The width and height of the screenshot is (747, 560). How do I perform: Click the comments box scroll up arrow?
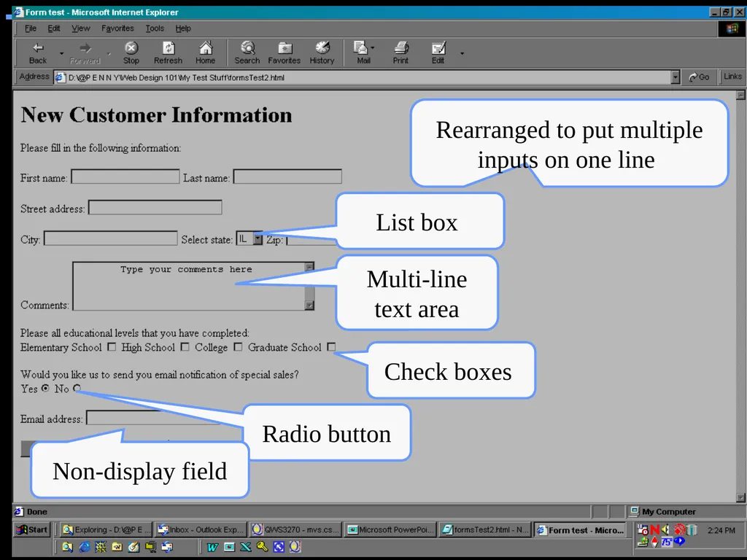click(309, 267)
